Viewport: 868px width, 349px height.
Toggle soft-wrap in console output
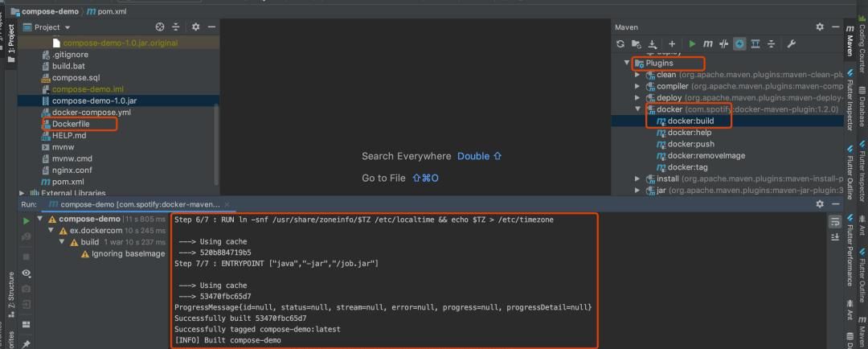835,222
